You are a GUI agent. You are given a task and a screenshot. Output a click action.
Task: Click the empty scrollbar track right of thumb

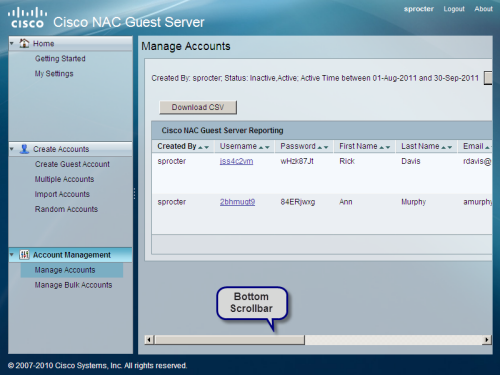tap(393, 340)
